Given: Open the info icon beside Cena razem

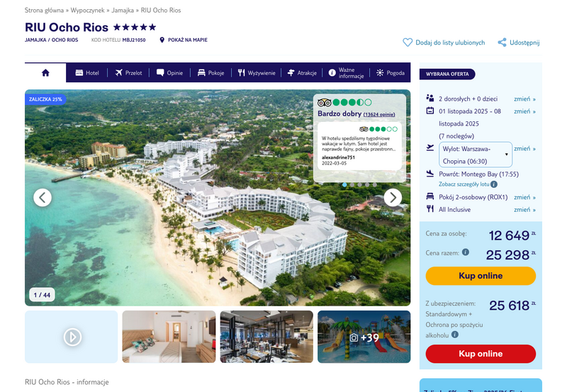Looking at the screenshot, I should point(466,252).
